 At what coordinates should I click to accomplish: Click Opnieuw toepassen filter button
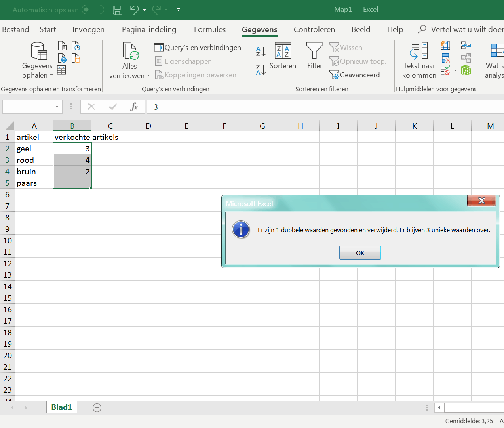pos(358,61)
